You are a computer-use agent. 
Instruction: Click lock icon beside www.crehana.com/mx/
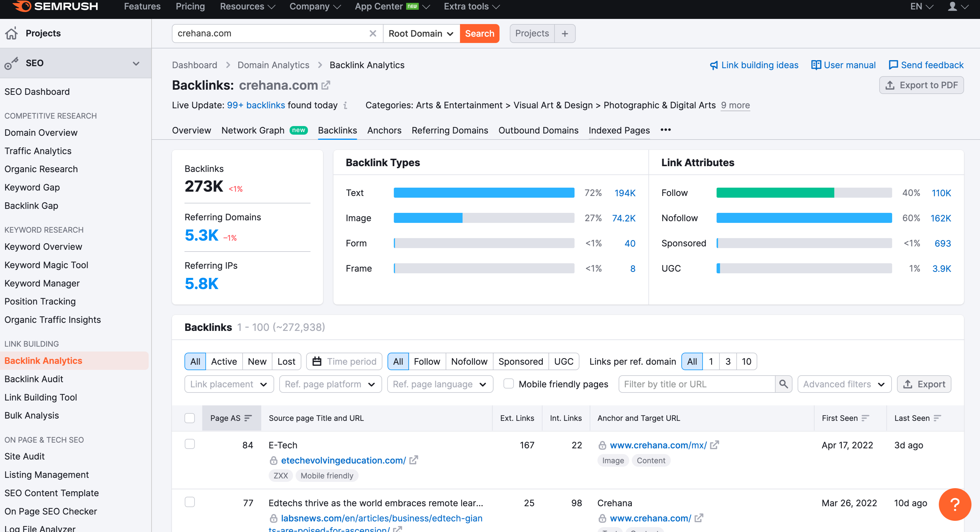[602, 445]
